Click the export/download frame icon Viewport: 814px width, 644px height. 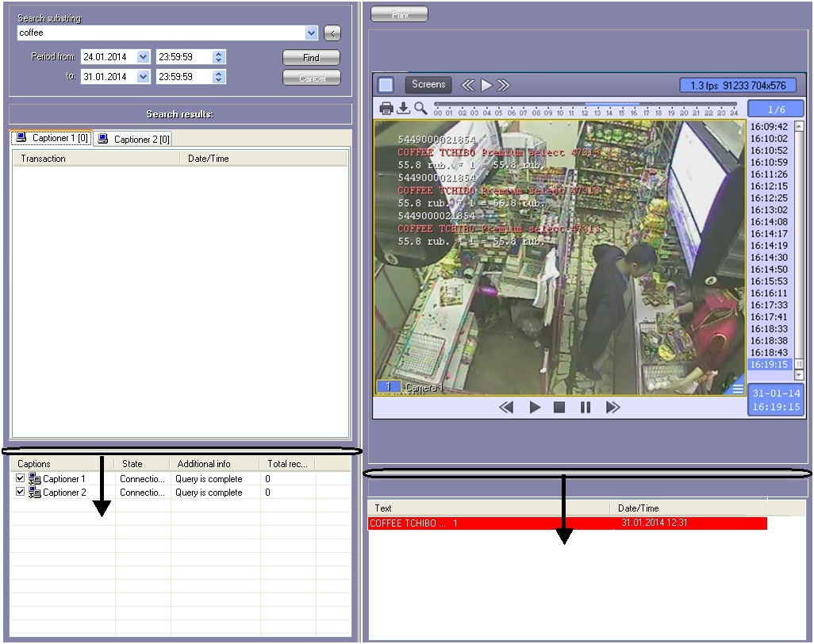(403, 109)
